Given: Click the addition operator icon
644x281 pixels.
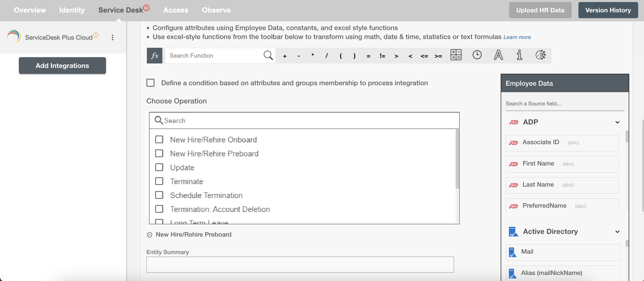Looking at the screenshot, I should coord(284,55).
